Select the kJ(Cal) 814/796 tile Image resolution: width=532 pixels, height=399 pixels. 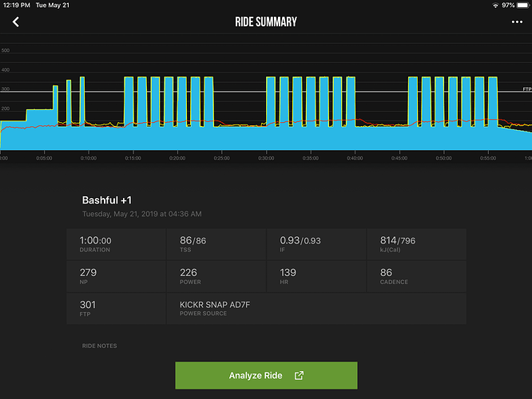click(x=416, y=244)
